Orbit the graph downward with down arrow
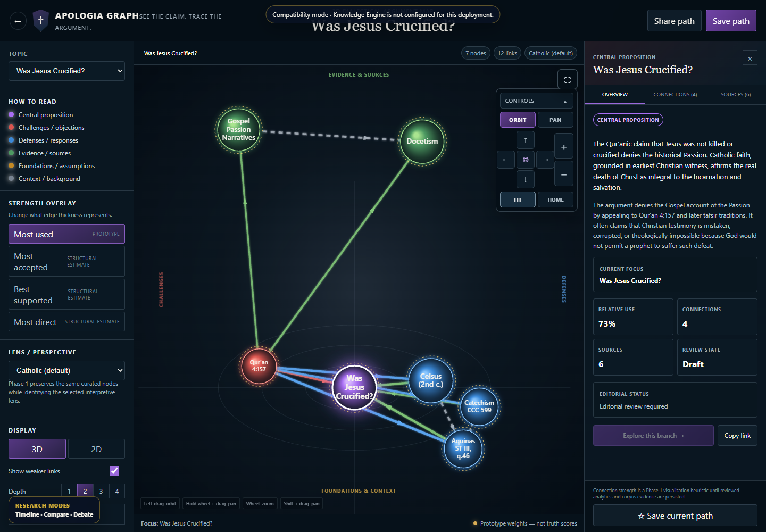The image size is (766, 532). point(526,179)
